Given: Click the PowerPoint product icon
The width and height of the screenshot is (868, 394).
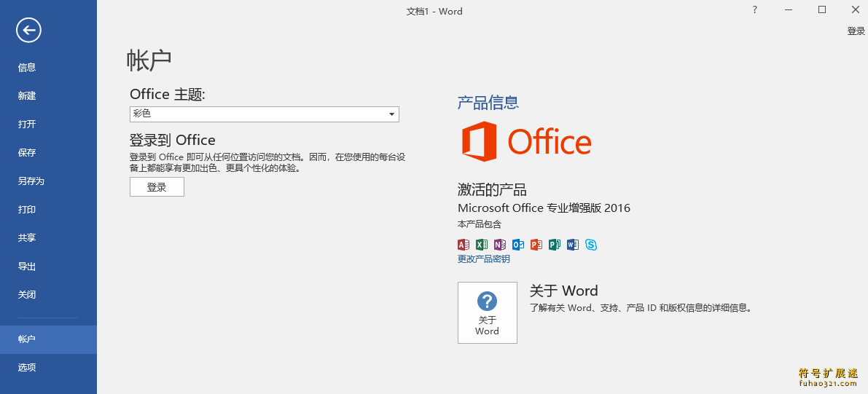Looking at the screenshot, I should pyautogui.click(x=536, y=245).
